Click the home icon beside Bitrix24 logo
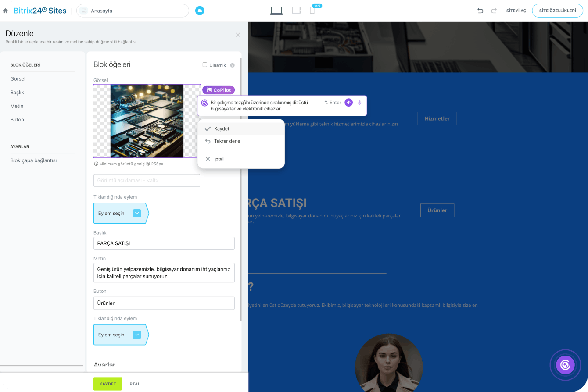588x392 pixels. click(x=5, y=11)
